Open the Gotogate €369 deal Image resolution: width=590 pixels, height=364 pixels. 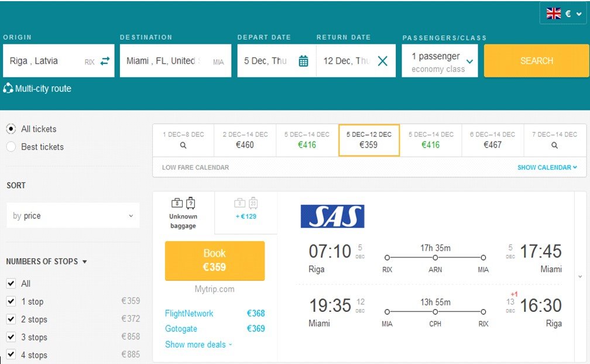click(215, 328)
